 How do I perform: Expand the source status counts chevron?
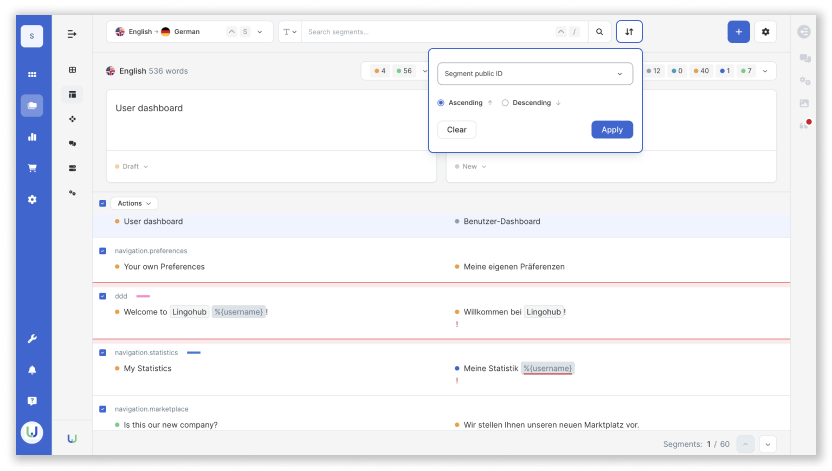pos(424,71)
